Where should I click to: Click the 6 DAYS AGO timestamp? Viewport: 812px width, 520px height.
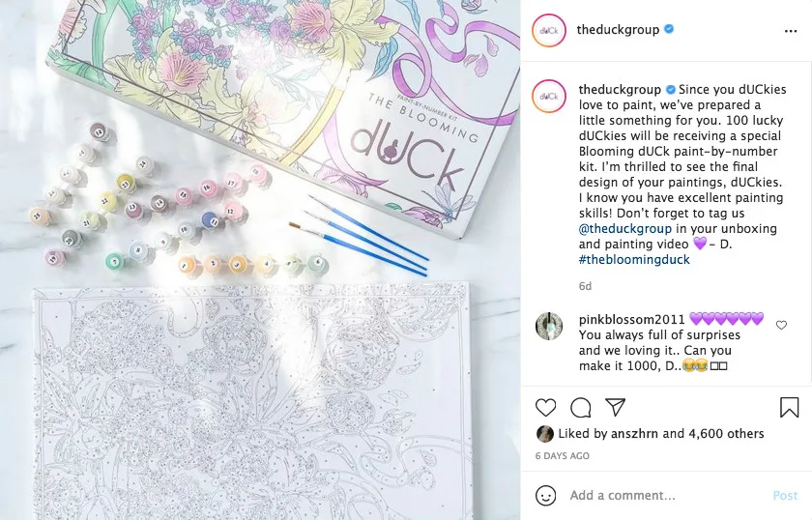(563, 456)
